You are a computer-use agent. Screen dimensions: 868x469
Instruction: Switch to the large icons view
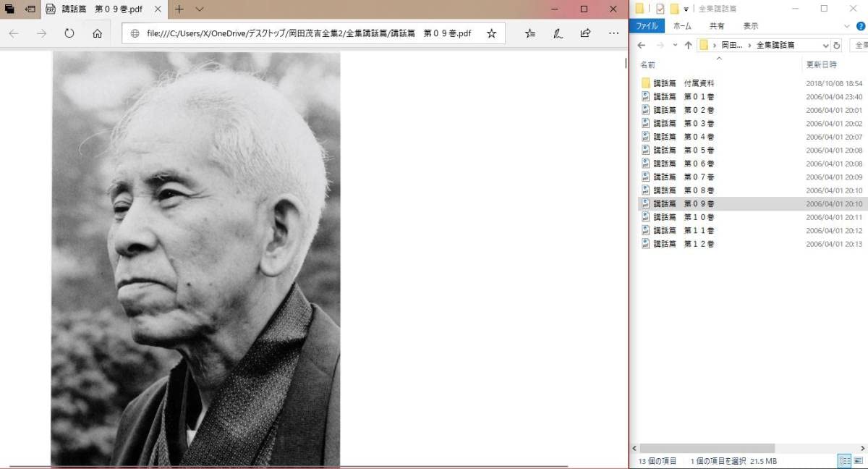(x=858, y=461)
